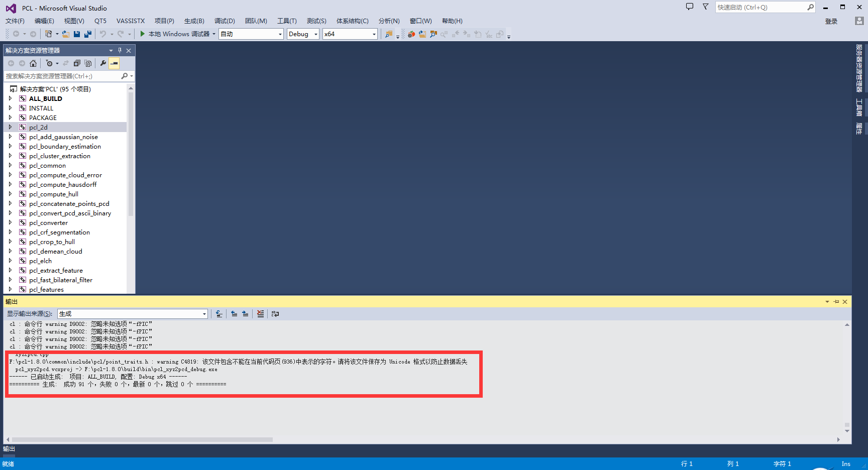Open the 编辑(E) menu
Image resolution: width=868 pixels, height=470 pixels.
[44, 21]
